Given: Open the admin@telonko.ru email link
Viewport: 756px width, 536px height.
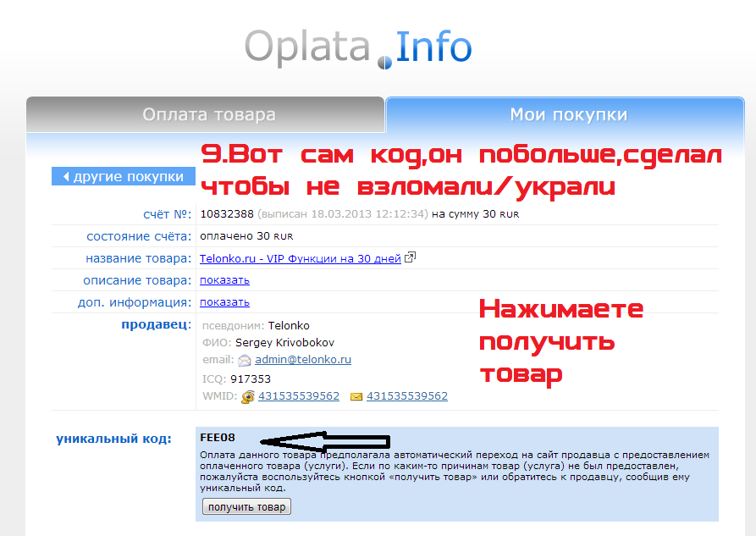Looking at the screenshot, I should [303, 359].
